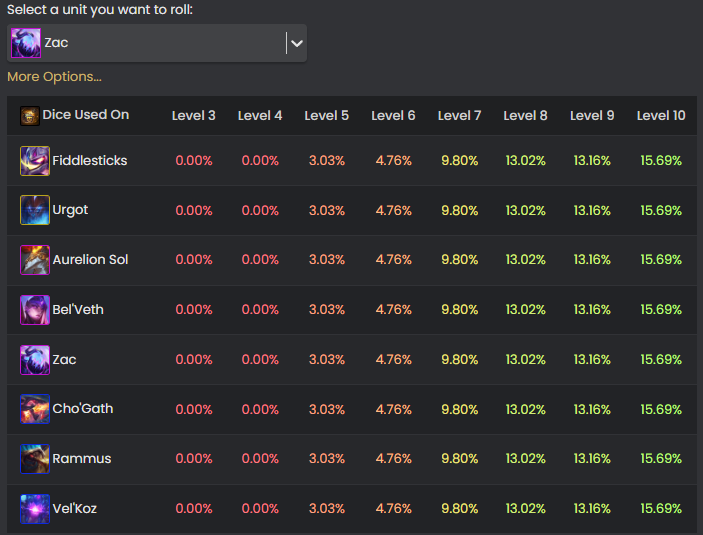Click Fiddlesticks Level 3 value 0.00%
Viewport: 703px width, 535px height.
pyautogui.click(x=194, y=161)
